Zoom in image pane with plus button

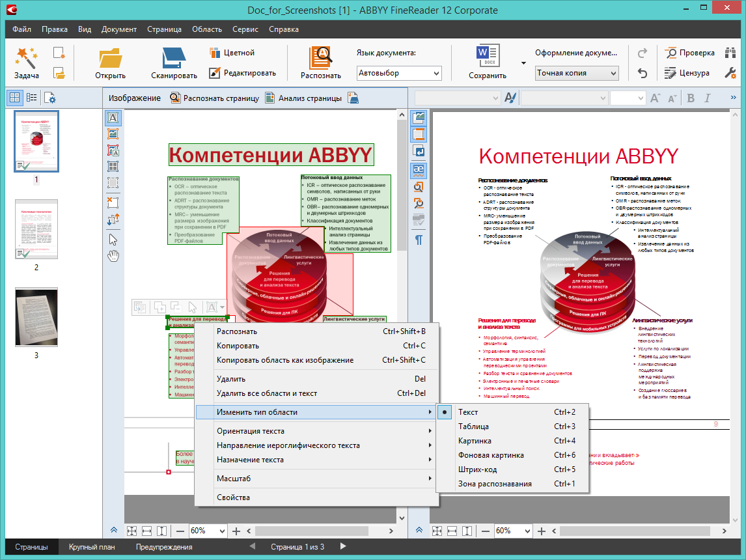point(236,531)
